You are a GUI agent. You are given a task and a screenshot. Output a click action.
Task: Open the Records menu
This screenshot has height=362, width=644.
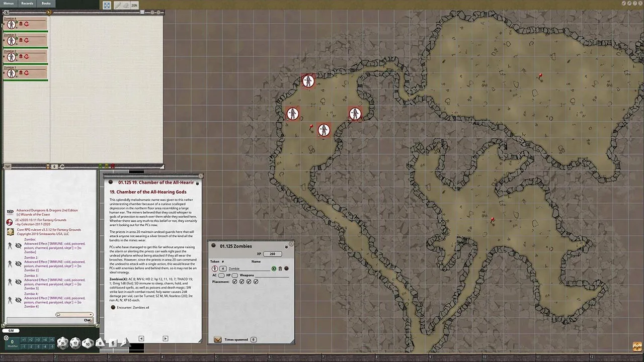click(x=27, y=4)
